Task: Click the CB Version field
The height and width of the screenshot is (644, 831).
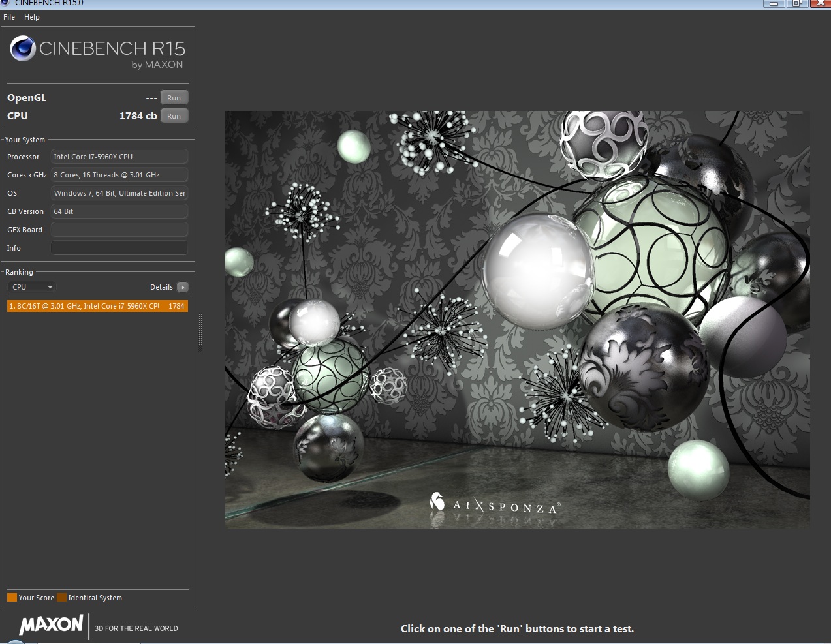Action: coord(119,211)
